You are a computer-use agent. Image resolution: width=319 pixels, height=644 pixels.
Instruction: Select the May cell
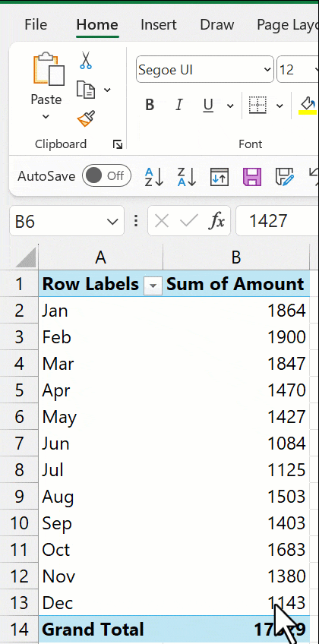[100, 417]
